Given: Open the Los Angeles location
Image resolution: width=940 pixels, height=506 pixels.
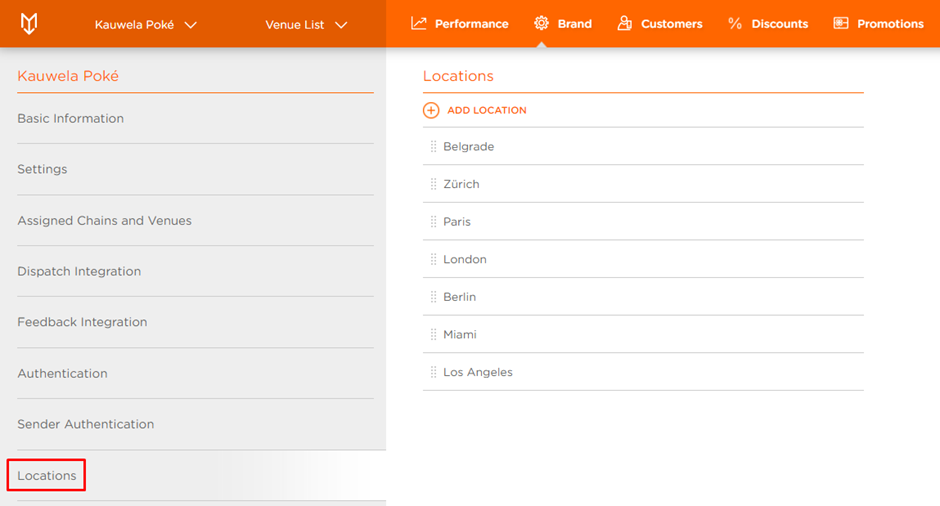Looking at the screenshot, I should [x=643, y=372].
